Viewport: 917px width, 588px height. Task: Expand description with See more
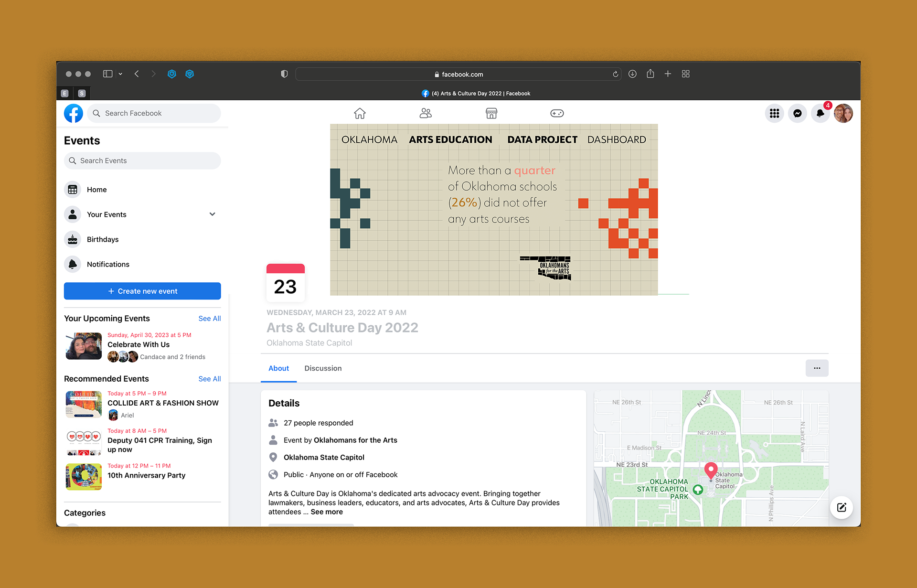pos(327,512)
